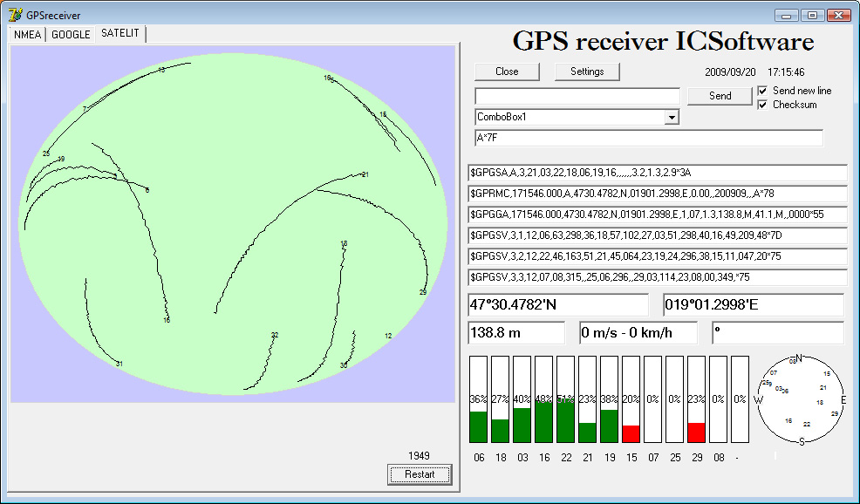Click the empty command input field

click(x=577, y=96)
